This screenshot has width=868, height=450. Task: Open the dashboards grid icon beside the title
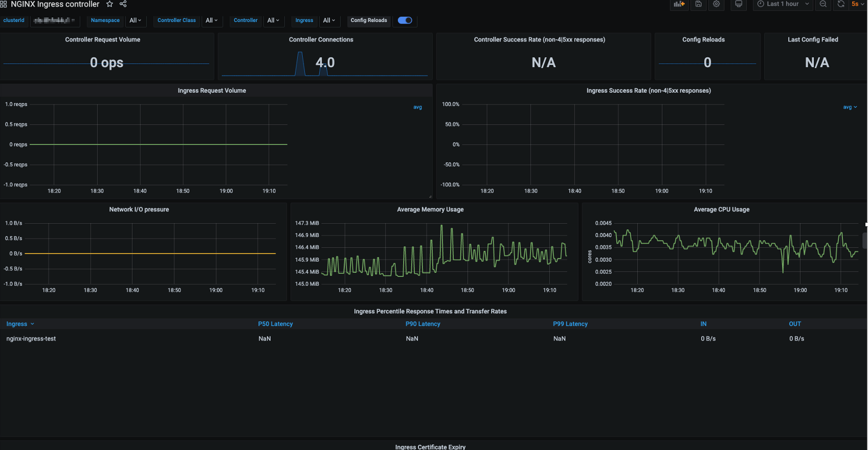click(x=4, y=4)
